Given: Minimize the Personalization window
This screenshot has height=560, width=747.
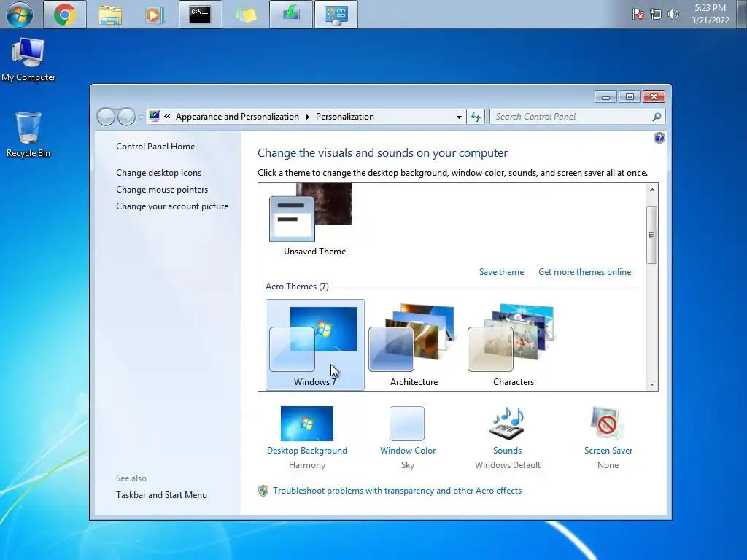Looking at the screenshot, I should coord(605,97).
